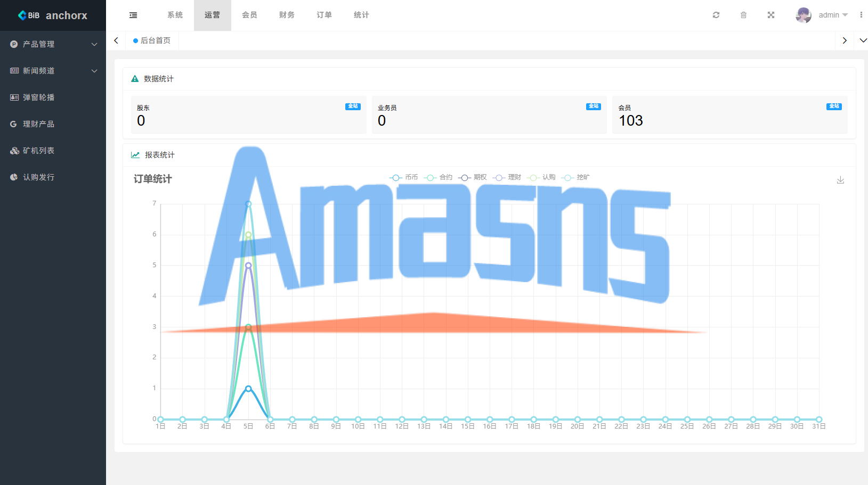The height and width of the screenshot is (485, 868).
Task: Click the 报表统计 line-chart icon
Action: click(x=135, y=155)
